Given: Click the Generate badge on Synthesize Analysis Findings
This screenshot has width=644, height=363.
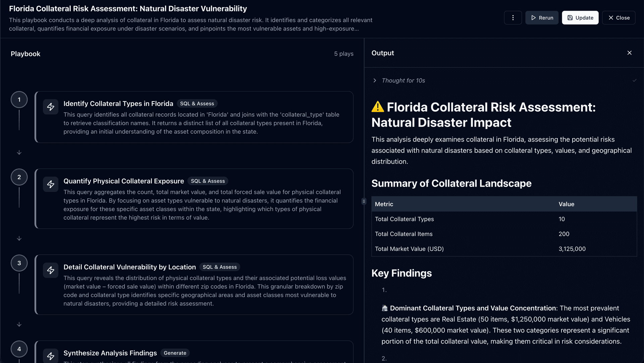Looking at the screenshot, I should tap(175, 353).
